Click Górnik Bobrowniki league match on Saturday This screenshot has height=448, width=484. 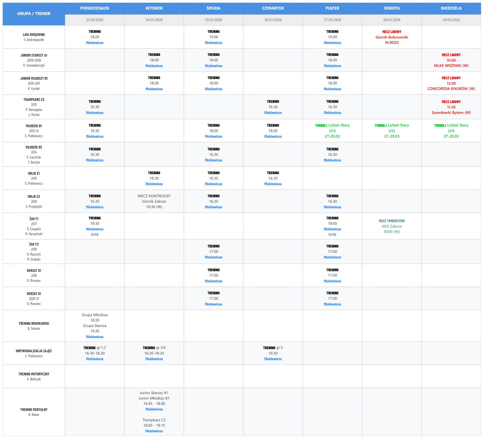[x=391, y=37]
